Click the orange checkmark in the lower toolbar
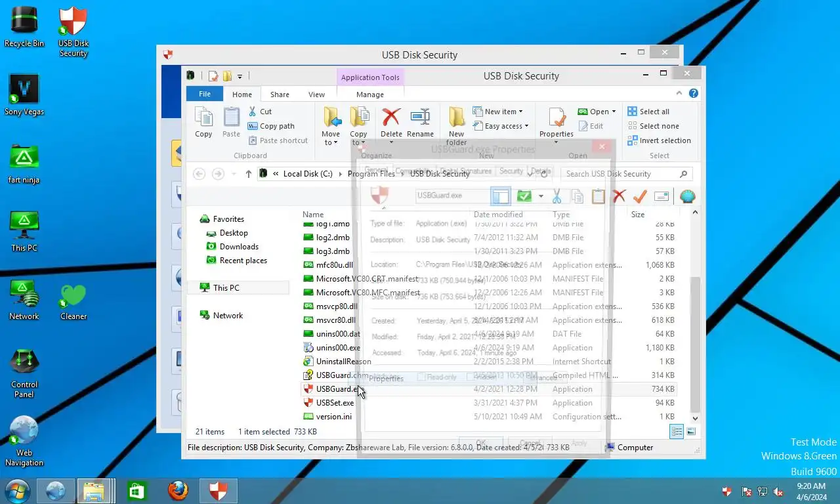This screenshot has height=504, width=840. point(640,196)
